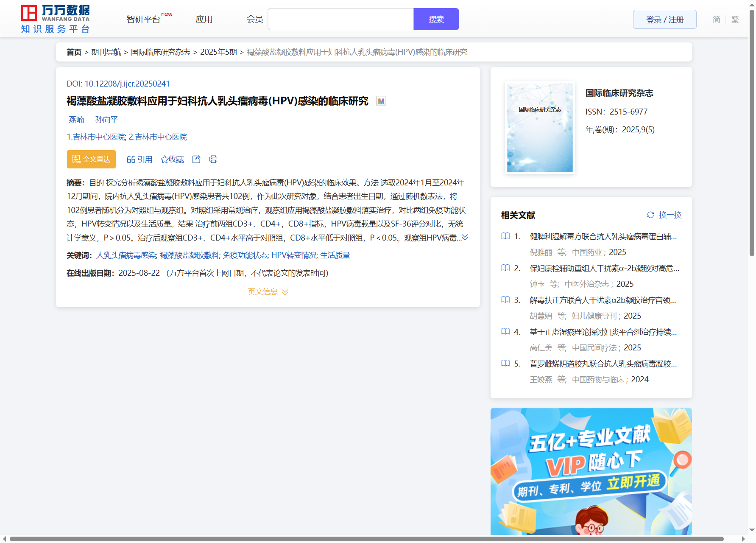Click the M badge next to article title
This screenshot has width=756, height=543.
381,101
